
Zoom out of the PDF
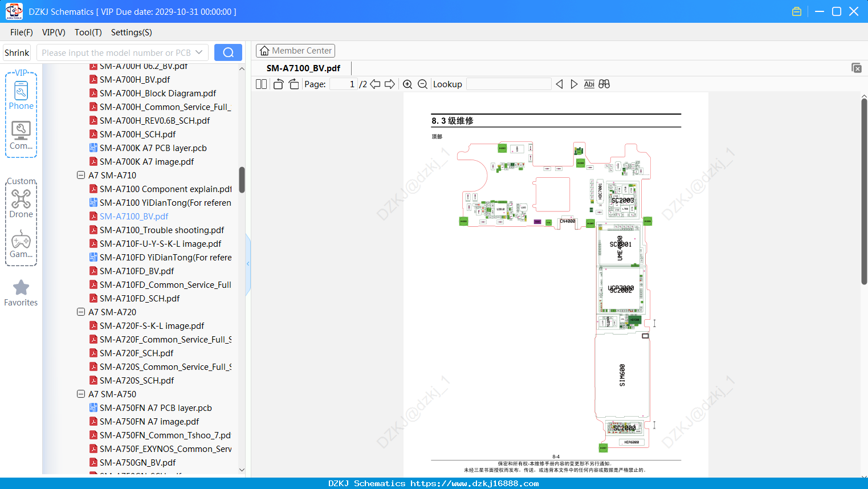422,84
